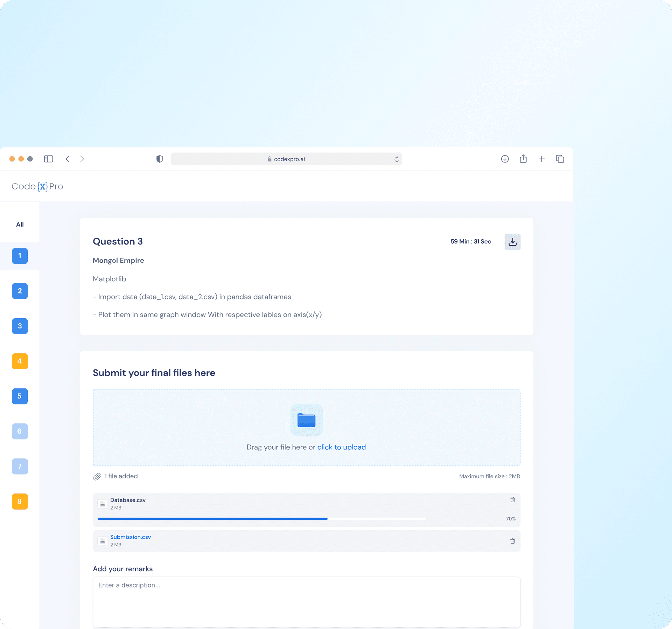Image resolution: width=672 pixels, height=629 pixels.
Task: Click the blue folder upload icon
Action: point(306,420)
